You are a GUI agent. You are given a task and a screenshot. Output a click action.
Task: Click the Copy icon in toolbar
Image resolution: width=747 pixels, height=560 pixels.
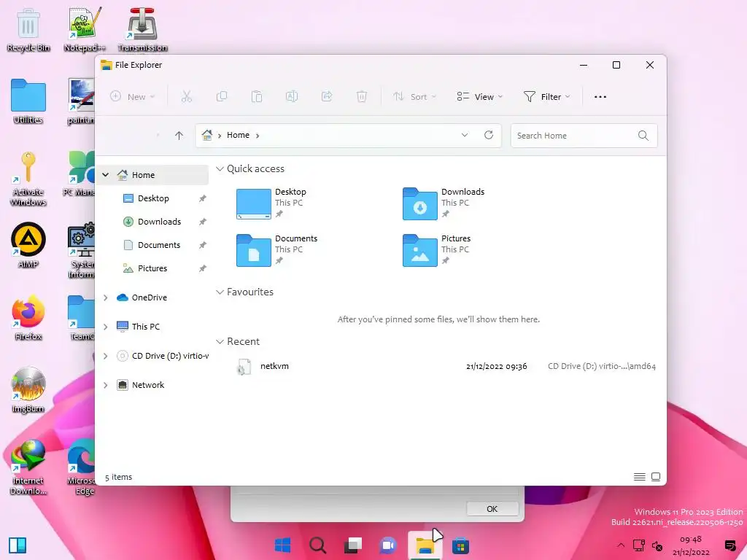222,97
